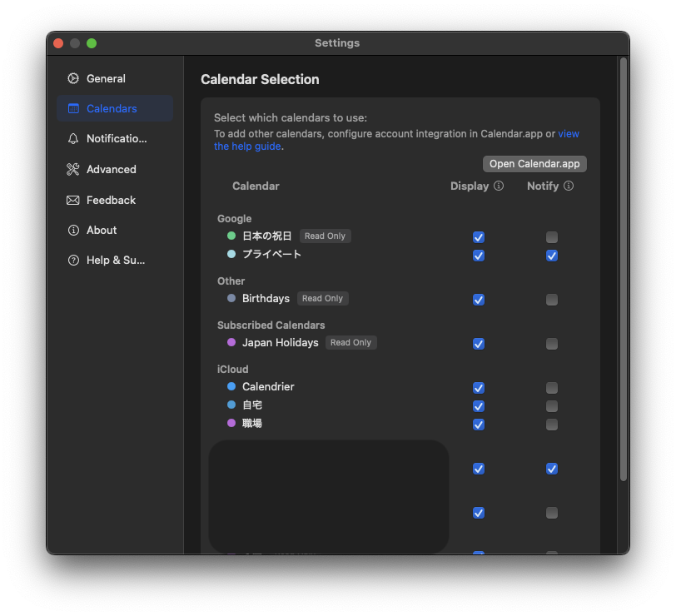Turn off Notify for プライベート

click(552, 256)
